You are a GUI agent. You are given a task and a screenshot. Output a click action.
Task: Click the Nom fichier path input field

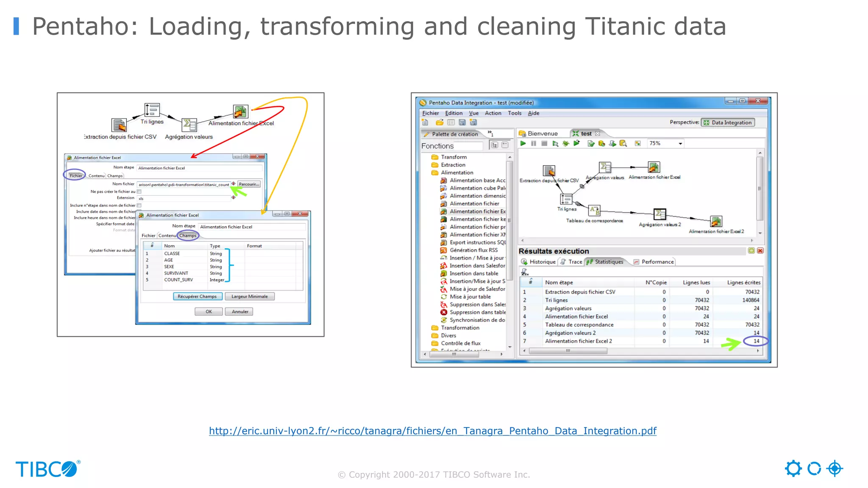(184, 185)
